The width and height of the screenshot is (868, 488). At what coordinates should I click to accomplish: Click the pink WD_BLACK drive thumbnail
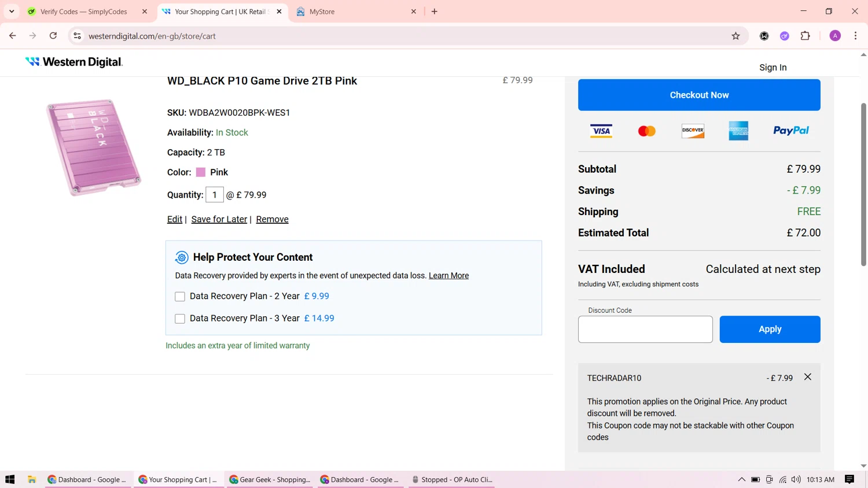click(x=94, y=147)
